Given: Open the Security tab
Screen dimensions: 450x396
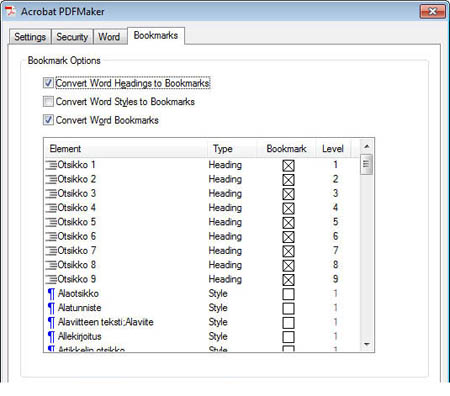Looking at the screenshot, I should (72, 37).
